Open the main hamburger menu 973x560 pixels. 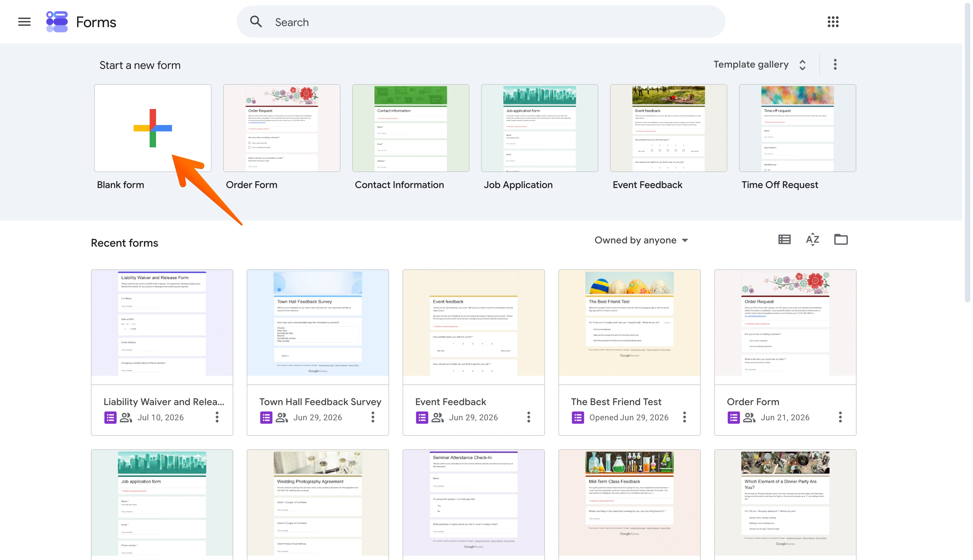(x=24, y=22)
